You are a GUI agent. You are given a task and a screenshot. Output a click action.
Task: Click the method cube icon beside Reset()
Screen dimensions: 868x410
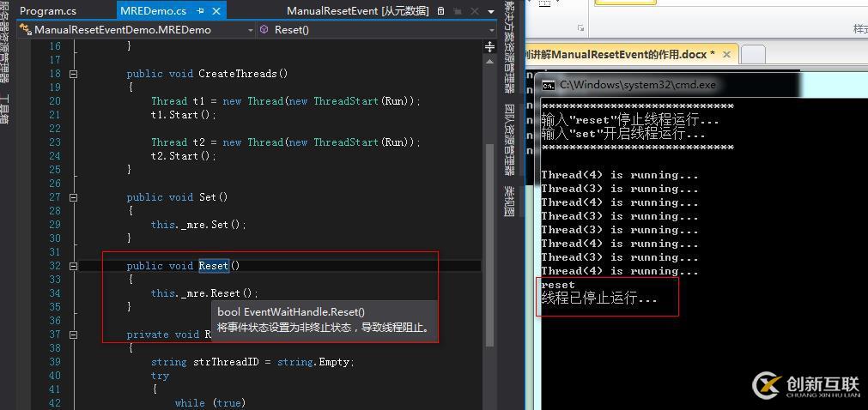point(264,29)
